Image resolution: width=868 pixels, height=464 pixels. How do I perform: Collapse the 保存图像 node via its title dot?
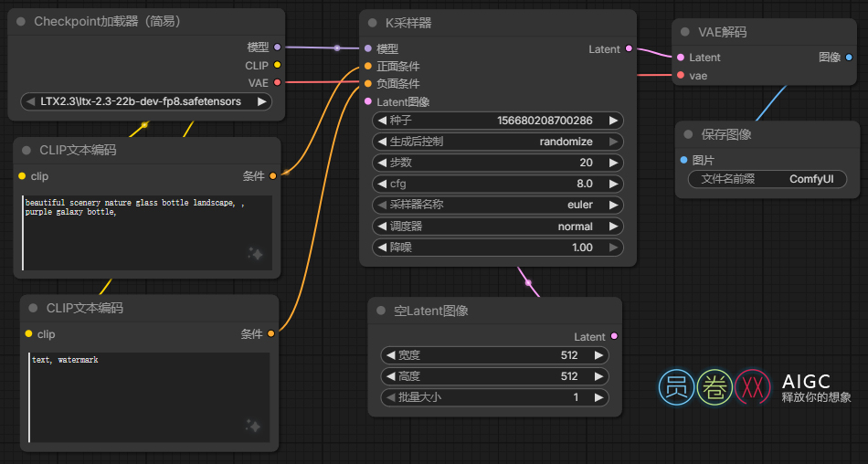pos(688,134)
